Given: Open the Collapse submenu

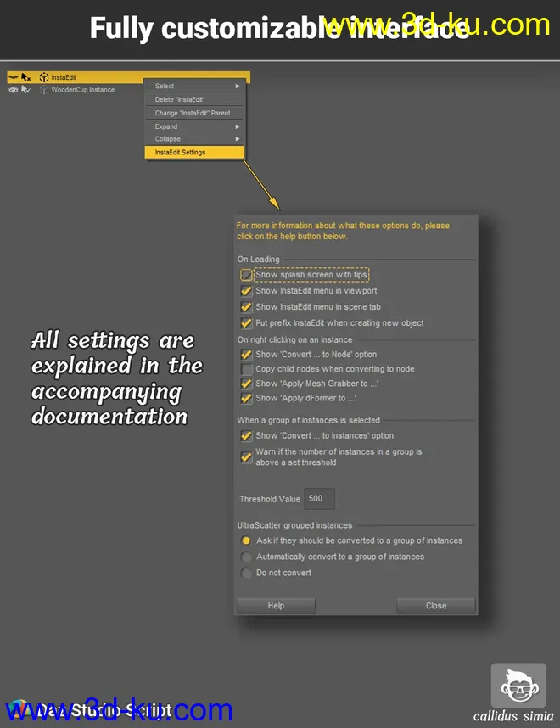Looking at the screenshot, I should coord(195,139).
